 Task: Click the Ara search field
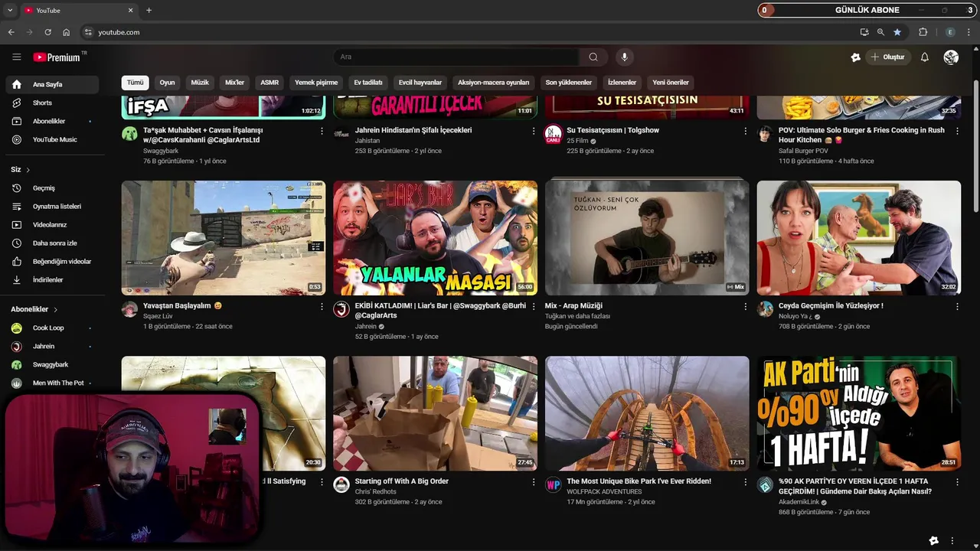pyautogui.click(x=456, y=57)
